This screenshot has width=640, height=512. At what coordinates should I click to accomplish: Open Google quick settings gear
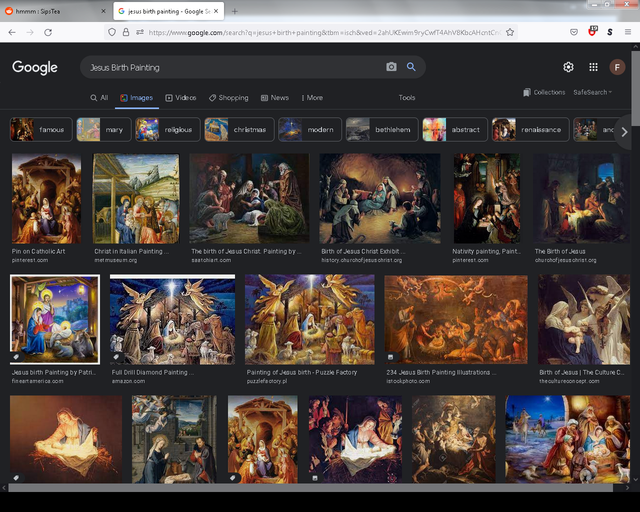(x=568, y=67)
